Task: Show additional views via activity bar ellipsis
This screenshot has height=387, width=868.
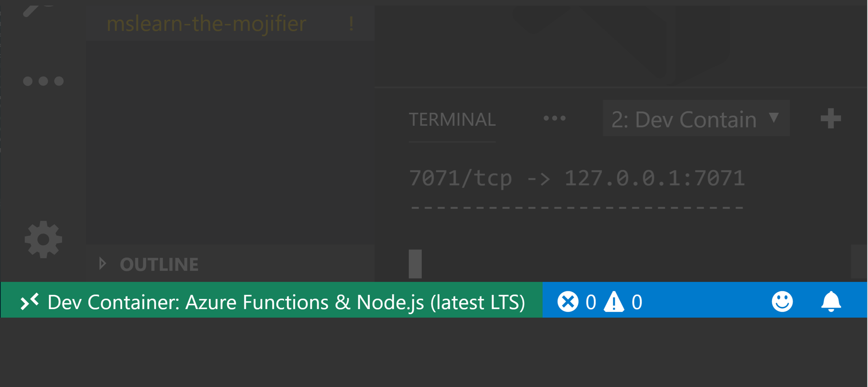Action: (43, 81)
